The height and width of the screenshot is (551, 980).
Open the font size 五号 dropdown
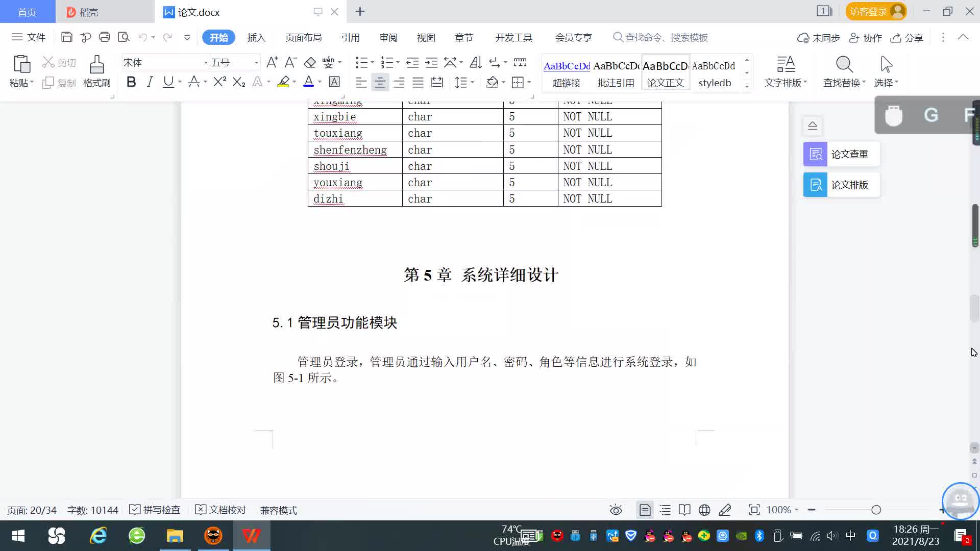[x=256, y=63]
